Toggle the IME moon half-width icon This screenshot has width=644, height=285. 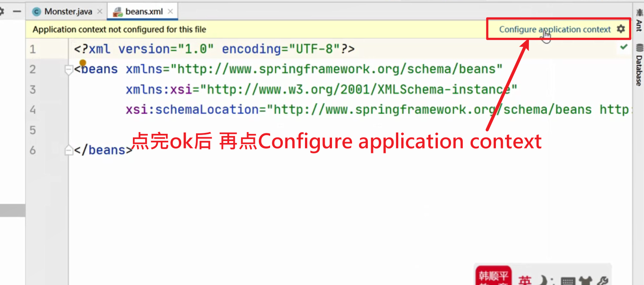tap(542, 281)
